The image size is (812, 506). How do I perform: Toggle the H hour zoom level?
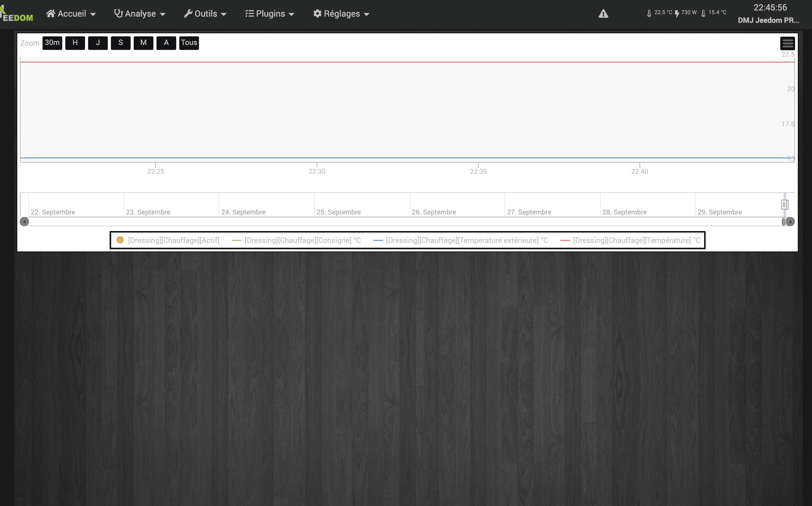point(75,43)
